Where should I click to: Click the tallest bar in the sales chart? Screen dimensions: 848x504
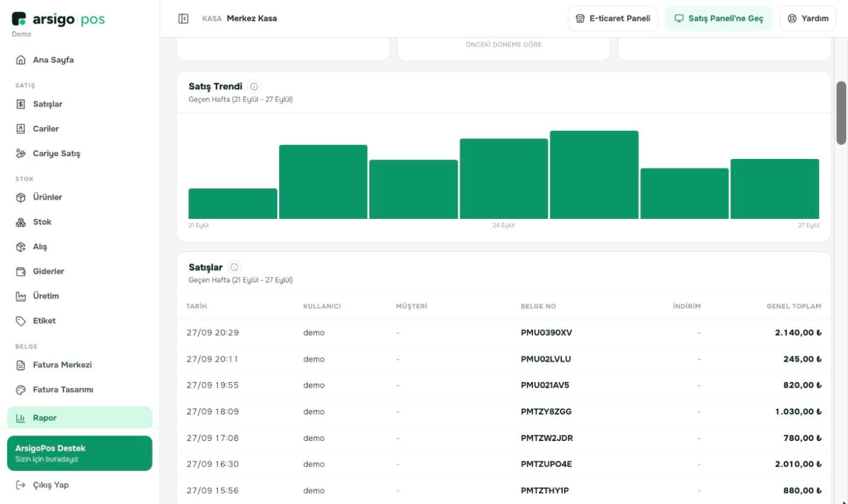click(x=594, y=175)
